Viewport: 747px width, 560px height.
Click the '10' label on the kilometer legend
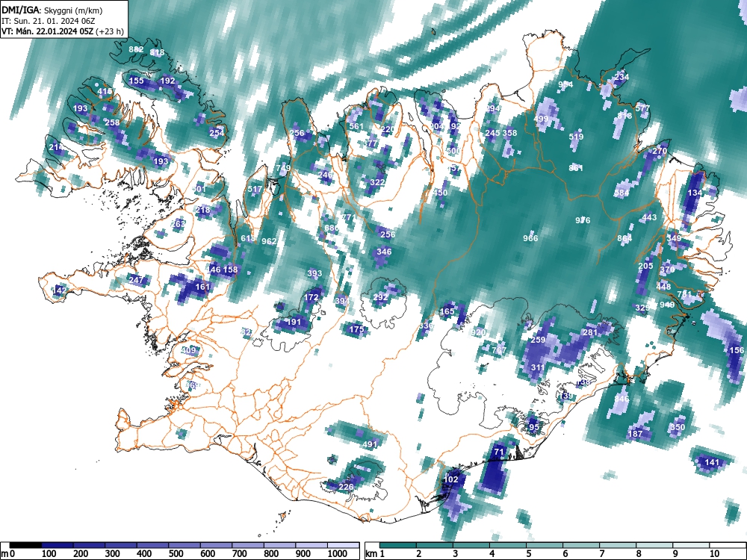pyautogui.click(x=715, y=554)
